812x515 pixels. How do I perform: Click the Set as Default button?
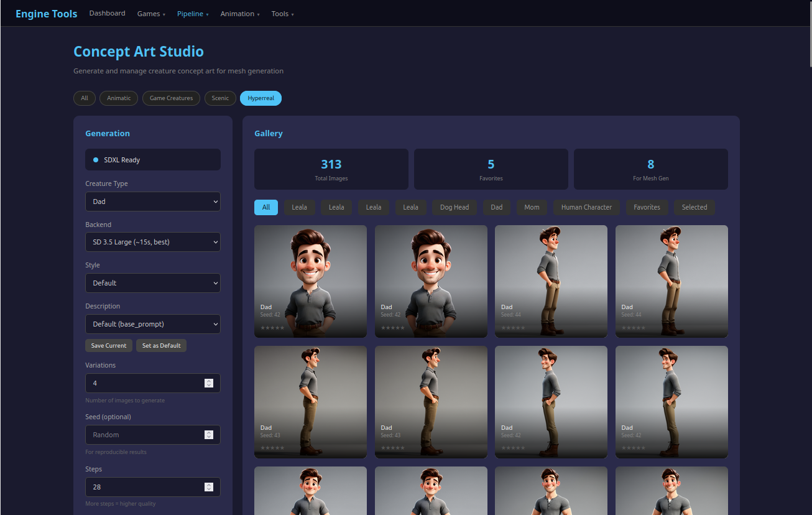click(x=161, y=346)
